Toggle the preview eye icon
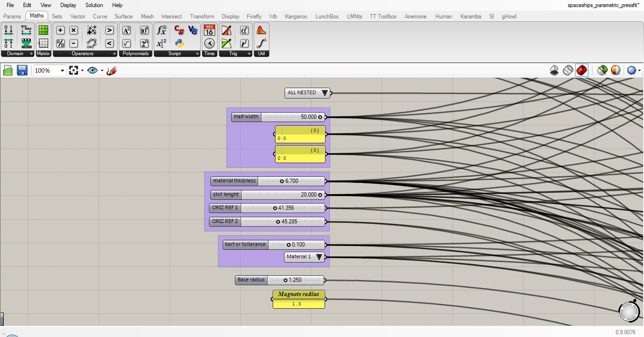The width and height of the screenshot is (644, 337). (x=92, y=70)
